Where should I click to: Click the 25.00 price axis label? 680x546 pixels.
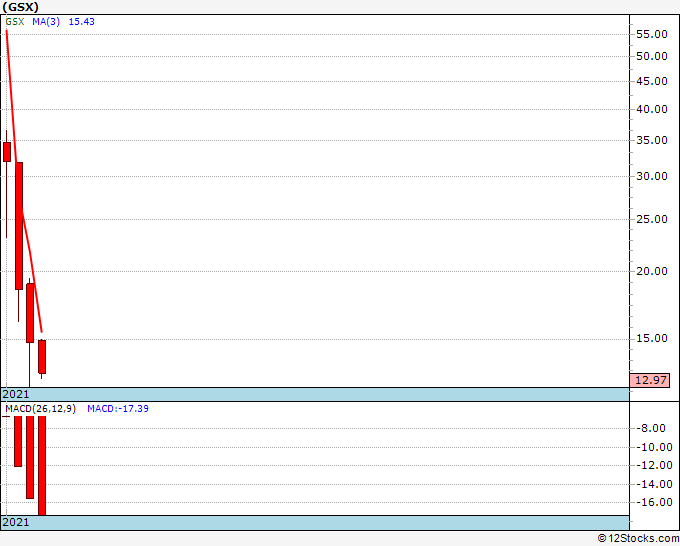[651, 219]
